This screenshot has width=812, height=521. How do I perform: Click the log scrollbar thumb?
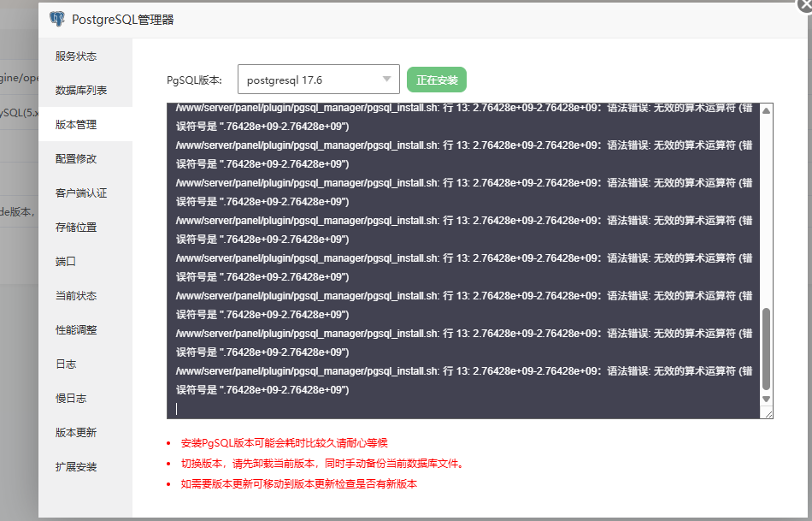click(767, 349)
